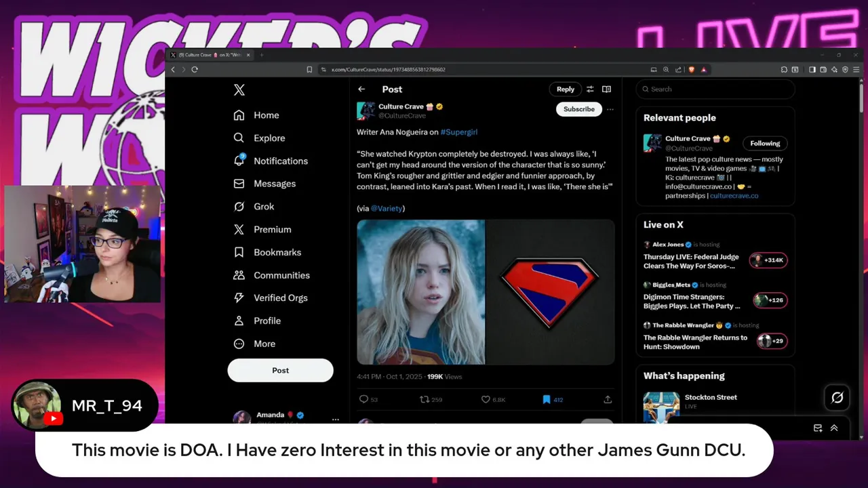
Task: Click the white Post button in the sidebar
Action: (280, 370)
